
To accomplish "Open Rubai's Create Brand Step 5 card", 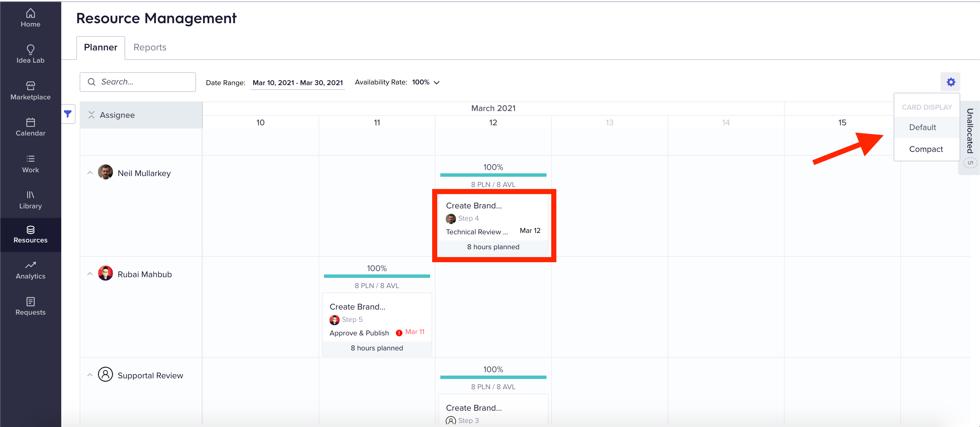I will point(377,325).
